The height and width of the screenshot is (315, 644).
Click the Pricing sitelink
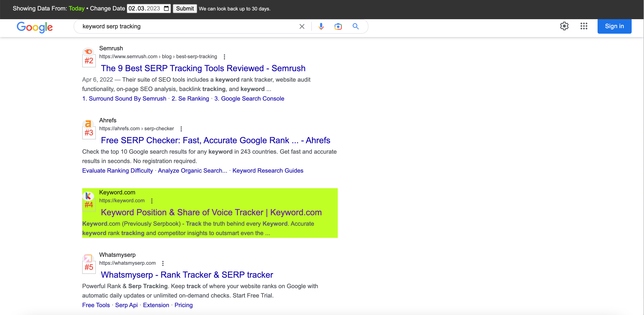coord(184,305)
